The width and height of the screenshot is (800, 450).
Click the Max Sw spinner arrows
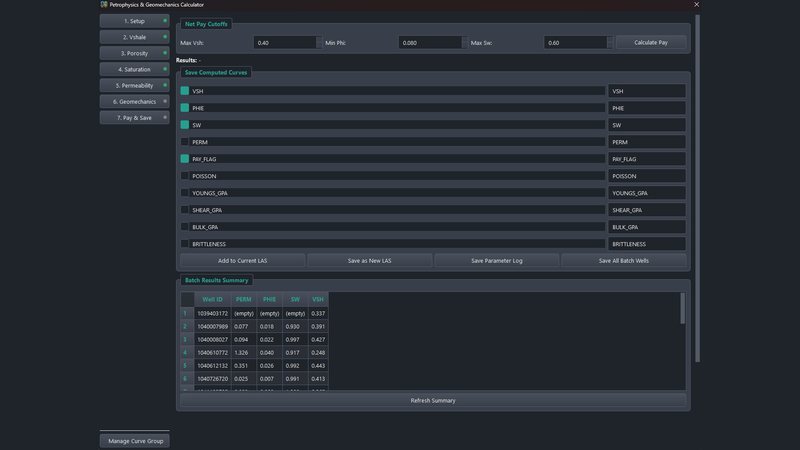click(610, 43)
